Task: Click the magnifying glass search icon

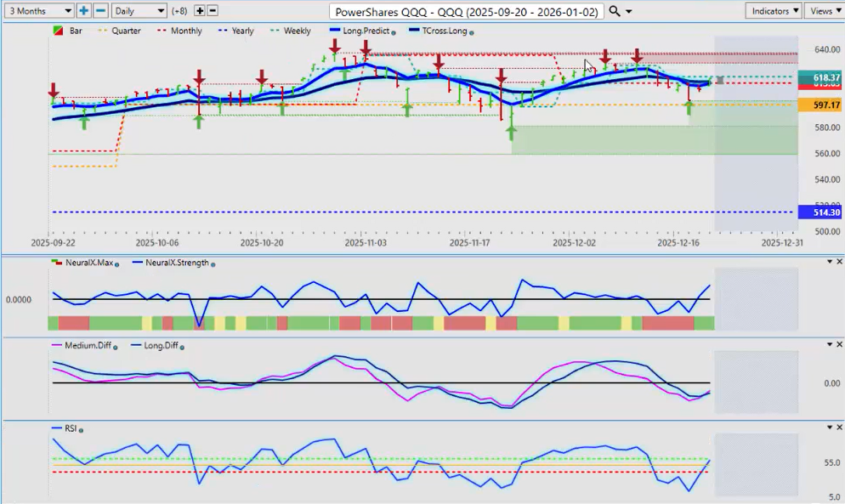Action: [615, 11]
